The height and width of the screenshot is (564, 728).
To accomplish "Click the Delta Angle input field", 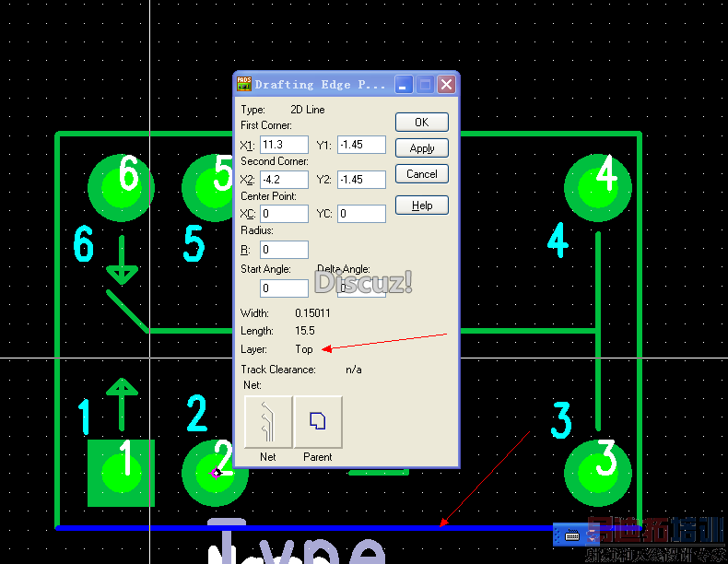I will (x=361, y=288).
